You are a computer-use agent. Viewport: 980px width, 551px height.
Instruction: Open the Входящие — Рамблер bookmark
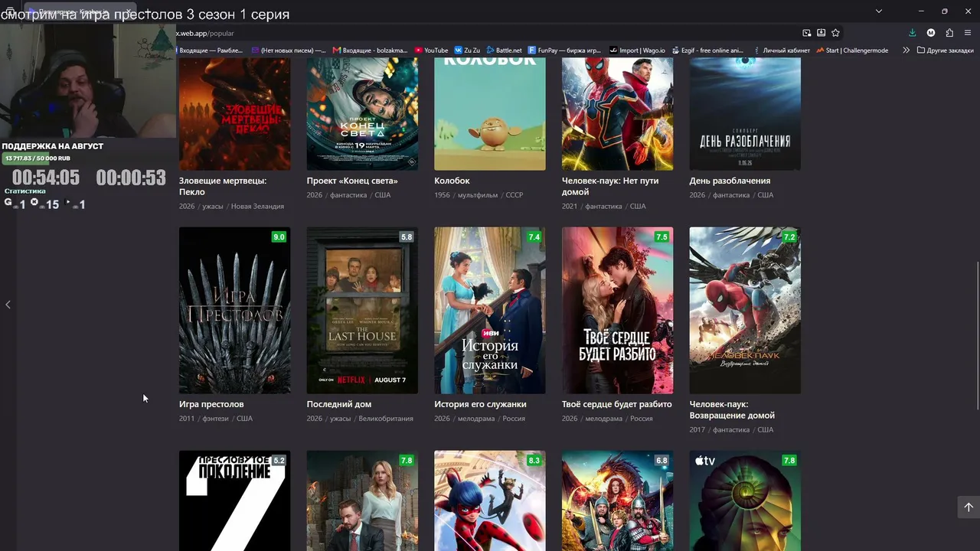pos(210,51)
